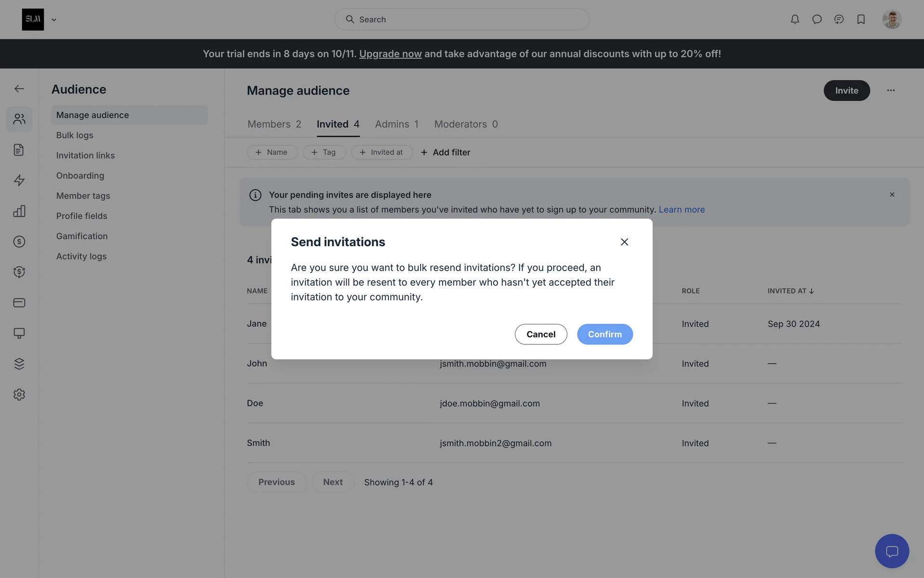Open the bar chart analytics icon
This screenshot has width=924, height=578.
tap(19, 211)
